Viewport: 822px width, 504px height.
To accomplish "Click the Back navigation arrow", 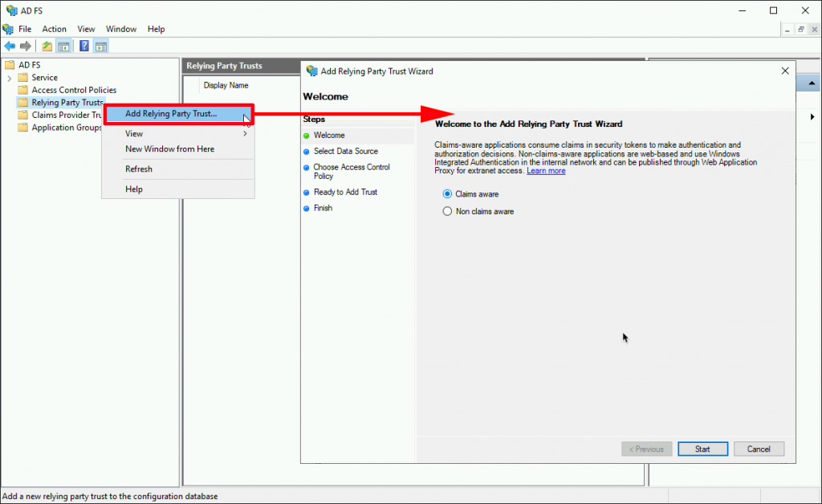I will click(x=10, y=46).
